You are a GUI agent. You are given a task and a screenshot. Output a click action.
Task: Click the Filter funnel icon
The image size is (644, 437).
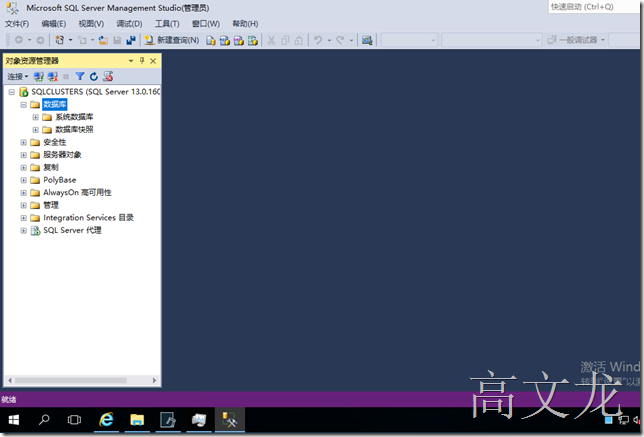tap(80, 76)
